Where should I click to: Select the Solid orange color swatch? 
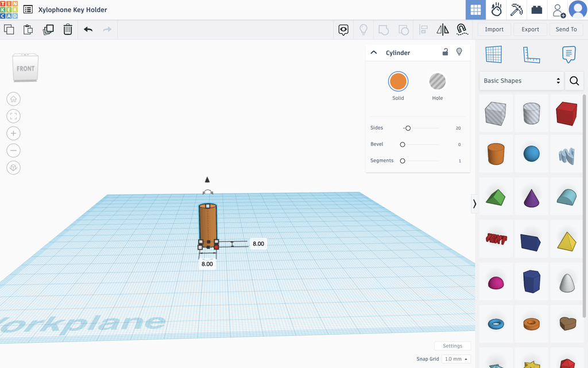398,82
